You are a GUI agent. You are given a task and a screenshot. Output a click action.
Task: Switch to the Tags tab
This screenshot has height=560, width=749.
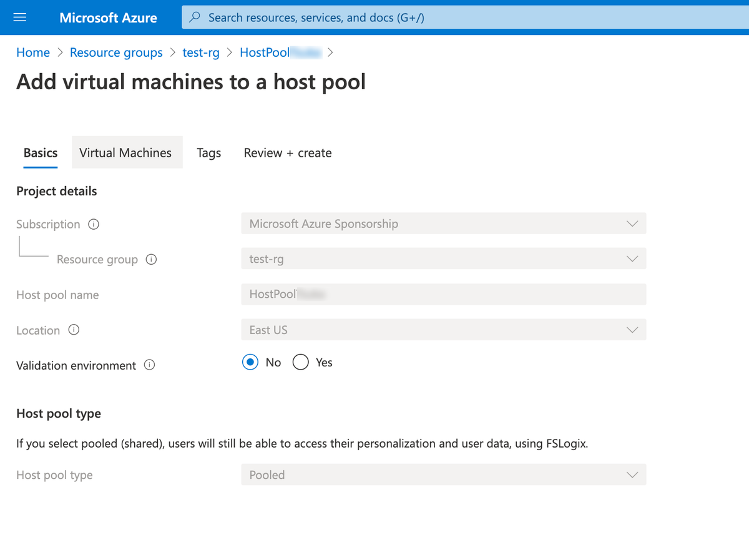209,153
